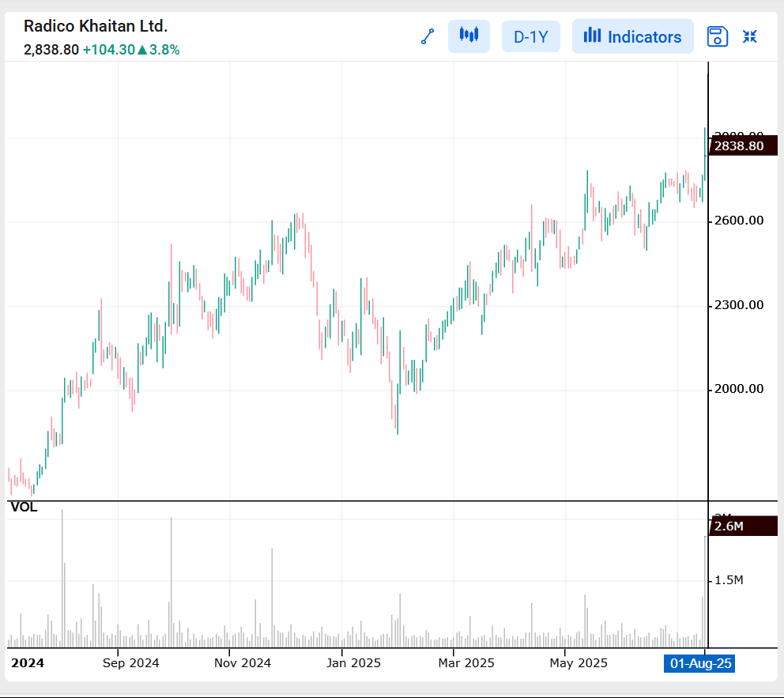Image resolution: width=784 pixels, height=698 pixels.
Task: Click the 2600.00 price axis label
Action: tap(738, 221)
